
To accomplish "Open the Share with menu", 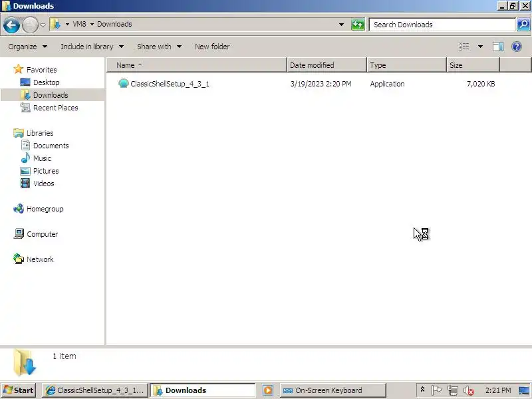I will point(159,47).
